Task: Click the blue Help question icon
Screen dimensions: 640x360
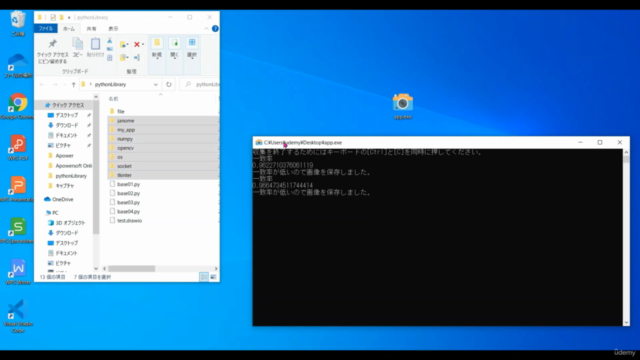Action: coord(215,29)
